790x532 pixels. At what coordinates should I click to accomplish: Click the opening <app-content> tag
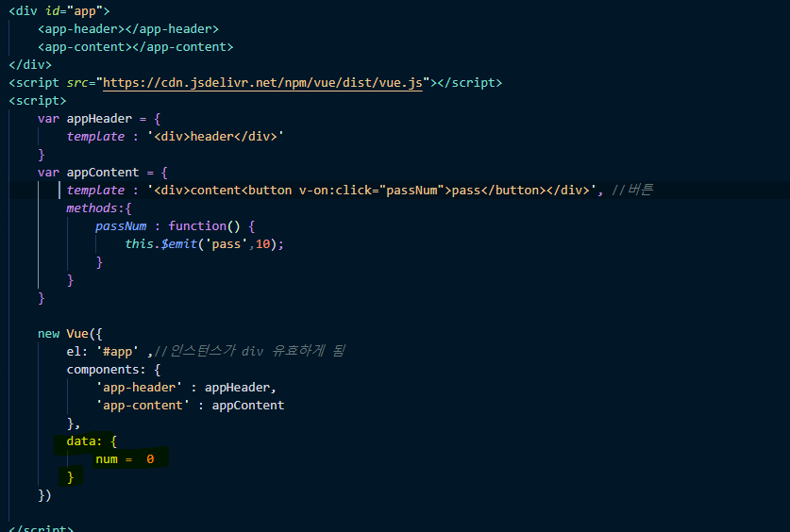(x=85, y=47)
